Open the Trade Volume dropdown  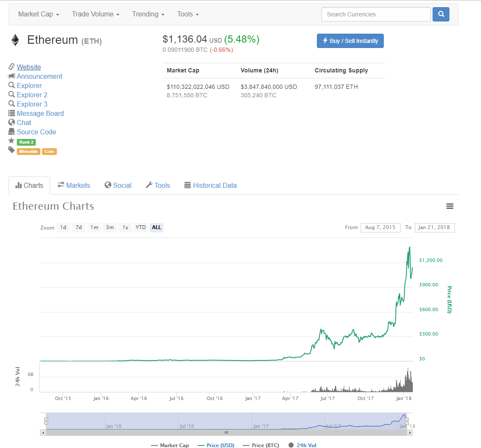[96, 14]
